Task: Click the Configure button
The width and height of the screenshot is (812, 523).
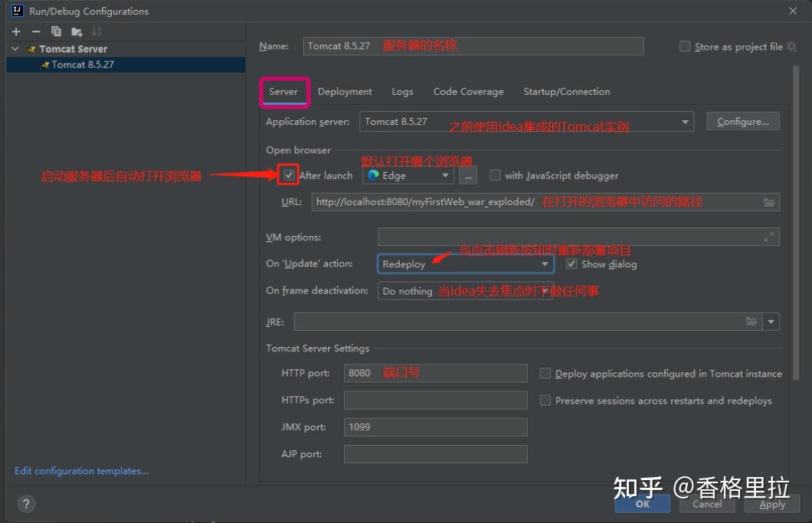Action: click(742, 120)
